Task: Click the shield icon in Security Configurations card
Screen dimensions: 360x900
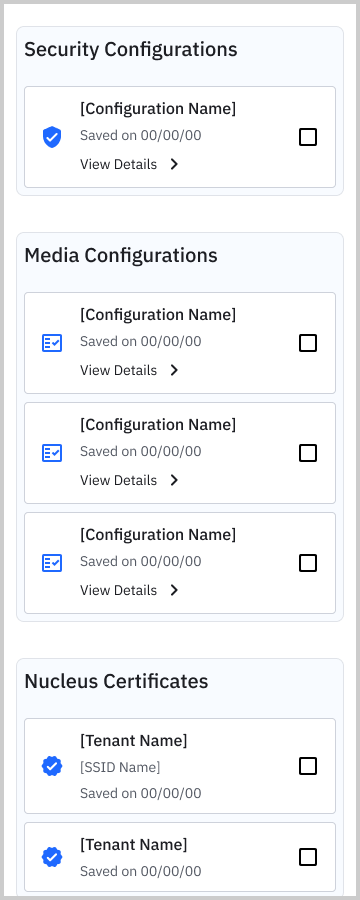Action: (x=52, y=137)
